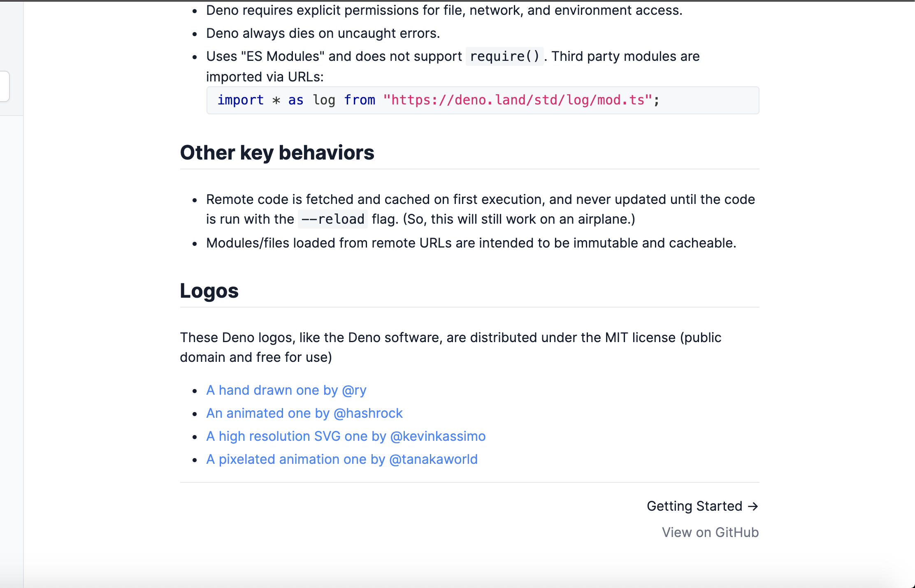Click the Logos section heading

click(209, 291)
